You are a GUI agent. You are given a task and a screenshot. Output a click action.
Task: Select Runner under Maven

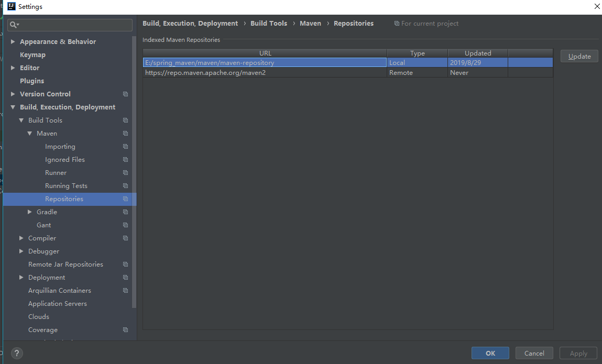tap(56, 172)
